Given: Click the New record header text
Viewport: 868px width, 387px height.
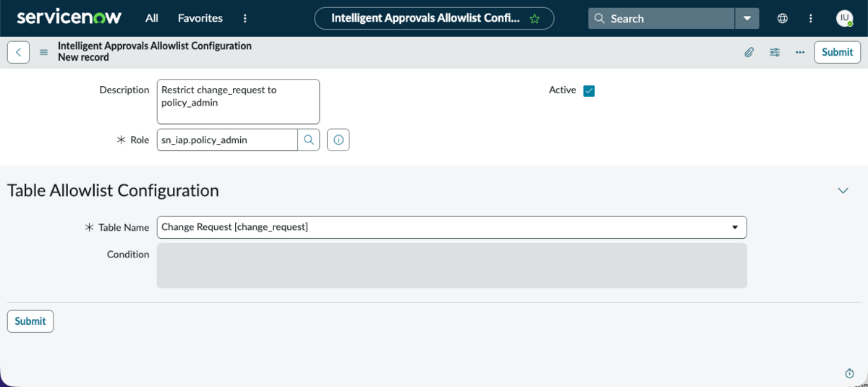Looking at the screenshot, I should [83, 57].
